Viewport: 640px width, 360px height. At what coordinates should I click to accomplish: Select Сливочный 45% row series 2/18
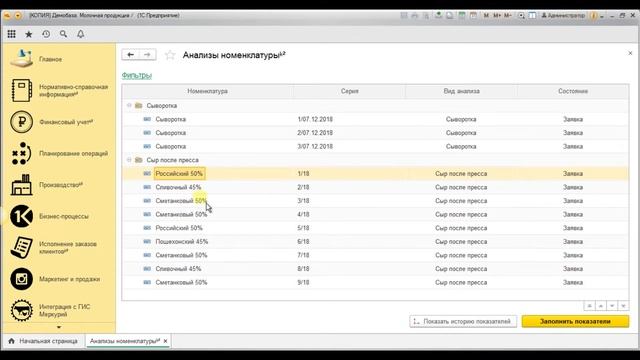[x=375, y=187]
